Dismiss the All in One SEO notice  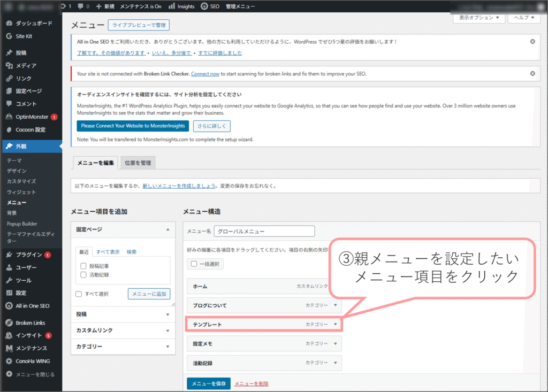pos(532,41)
